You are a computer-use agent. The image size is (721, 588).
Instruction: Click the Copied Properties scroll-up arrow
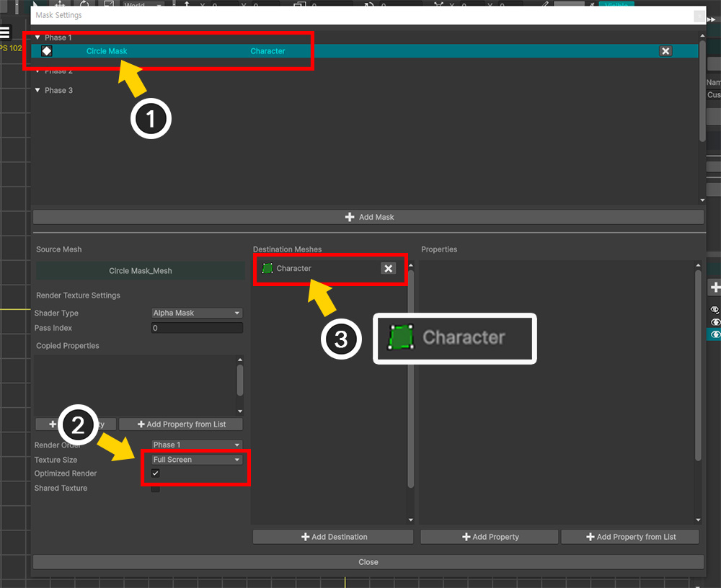pos(239,360)
